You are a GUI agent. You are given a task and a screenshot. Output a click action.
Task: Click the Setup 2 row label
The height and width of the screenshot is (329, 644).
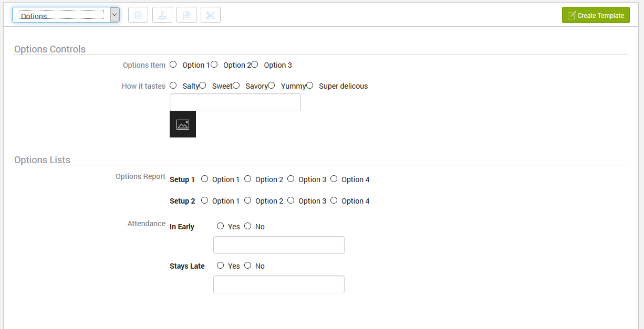point(182,201)
